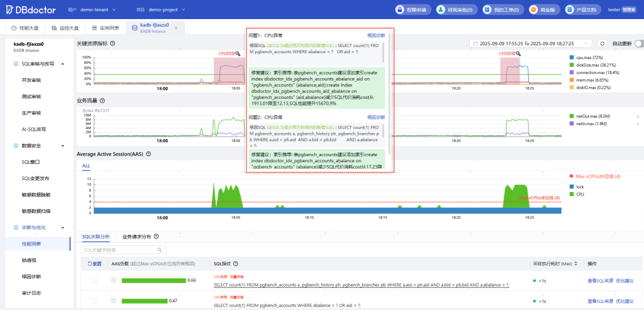Click magnifier on right CPU异常 marker
Viewport: 644px width, 310px height.
[518, 54]
